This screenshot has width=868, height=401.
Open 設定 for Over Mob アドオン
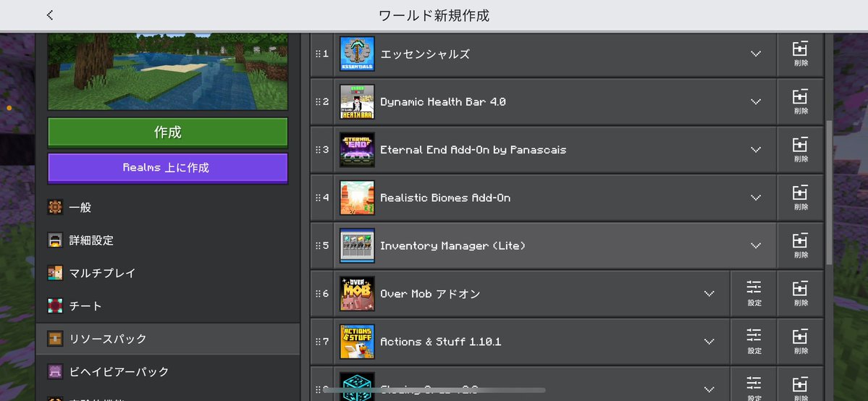[x=754, y=294]
